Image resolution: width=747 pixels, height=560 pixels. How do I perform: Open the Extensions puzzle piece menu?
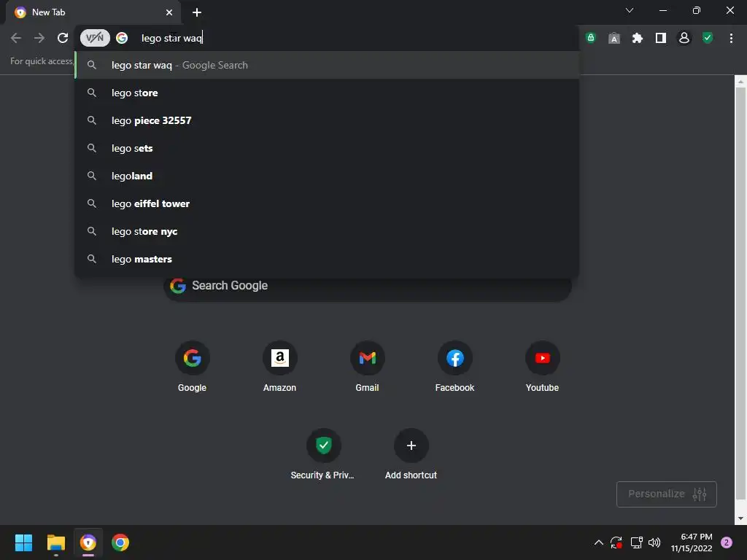(638, 38)
